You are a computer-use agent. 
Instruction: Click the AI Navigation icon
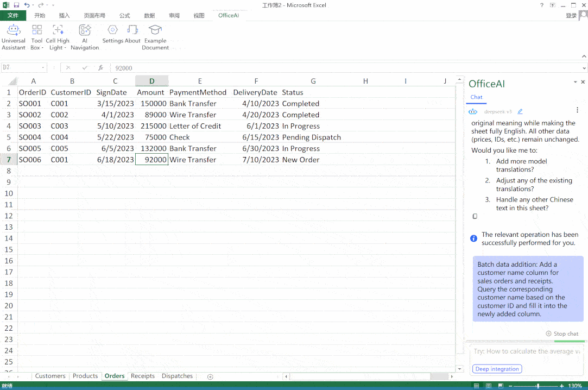click(x=85, y=37)
